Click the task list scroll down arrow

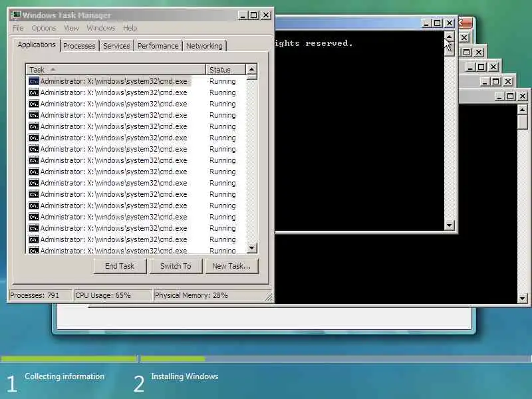251,247
